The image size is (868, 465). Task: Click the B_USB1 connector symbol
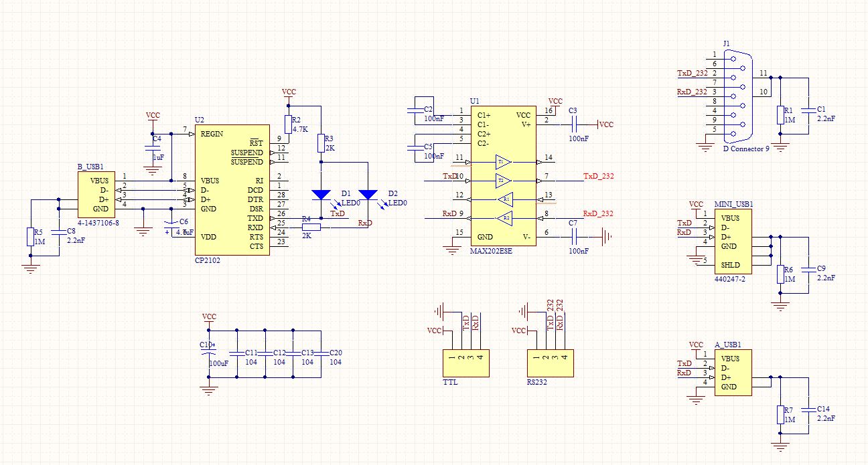[x=96, y=195]
